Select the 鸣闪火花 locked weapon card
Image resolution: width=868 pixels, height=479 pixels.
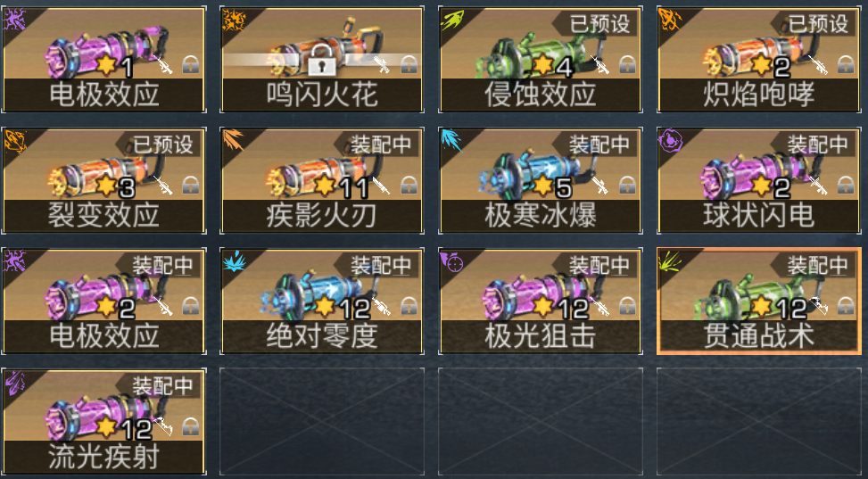(322, 59)
